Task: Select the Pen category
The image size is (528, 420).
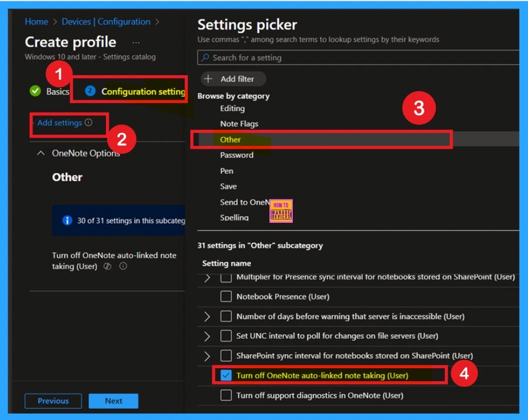Action: [x=227, y=171]
